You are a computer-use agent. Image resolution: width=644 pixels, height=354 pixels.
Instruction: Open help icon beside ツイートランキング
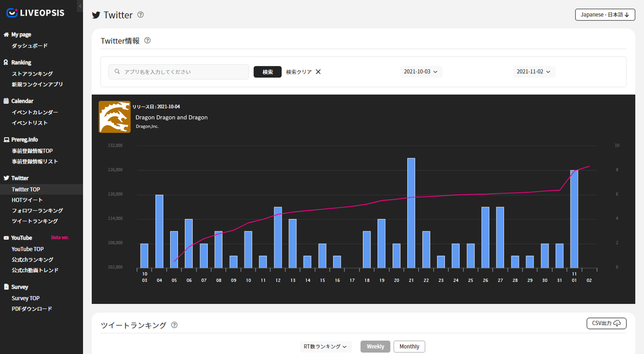174,325
